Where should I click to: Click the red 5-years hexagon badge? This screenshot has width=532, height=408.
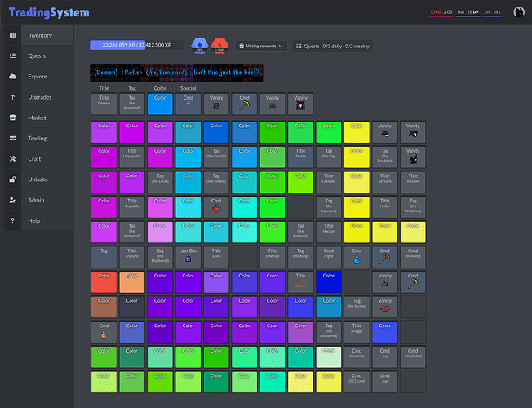(x=219, y=46)
